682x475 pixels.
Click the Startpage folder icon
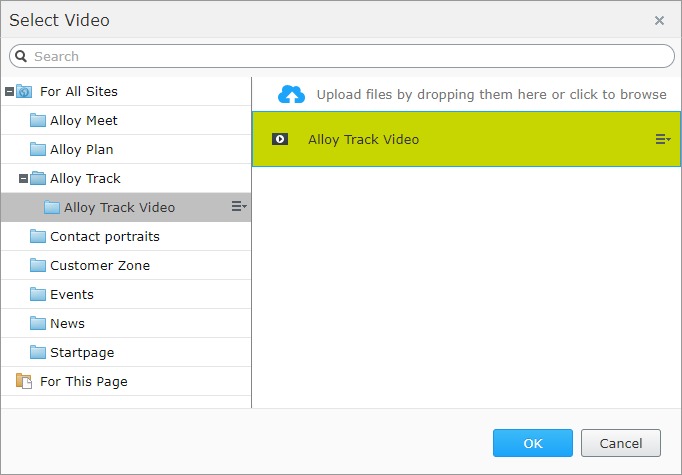(38, 352)
